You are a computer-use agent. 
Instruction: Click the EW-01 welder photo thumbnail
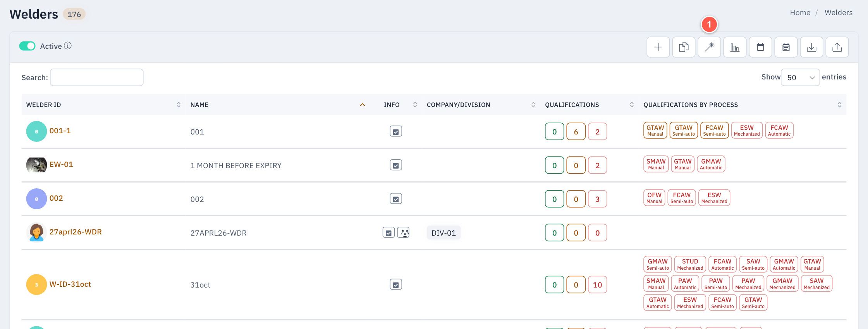click(x=36, y=165)
